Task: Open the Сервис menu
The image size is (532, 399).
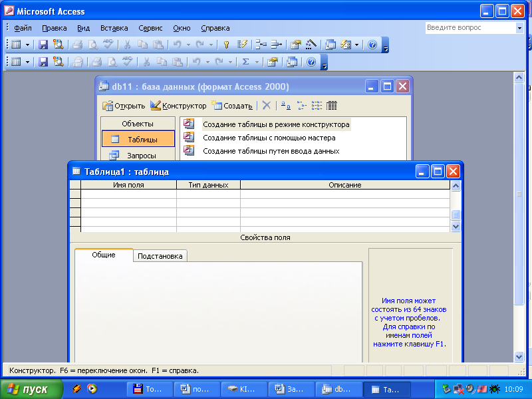Action: 150,28
